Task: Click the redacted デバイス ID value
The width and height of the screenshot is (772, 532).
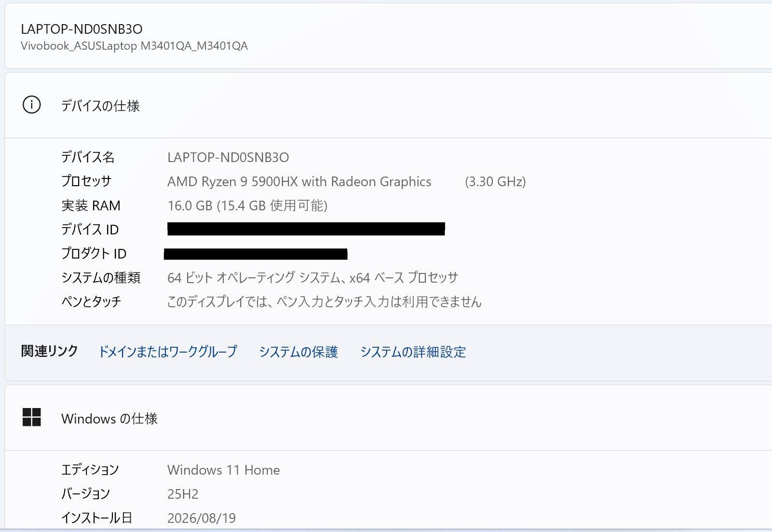Action: pyautogui.click(x=306, y=229)
